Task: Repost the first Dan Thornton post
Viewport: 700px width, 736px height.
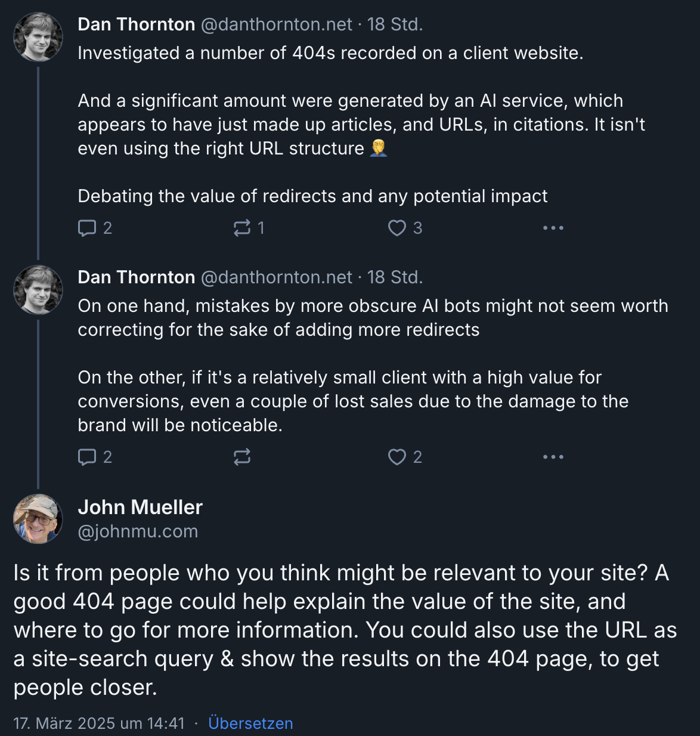Action: (x=242, y=228)
